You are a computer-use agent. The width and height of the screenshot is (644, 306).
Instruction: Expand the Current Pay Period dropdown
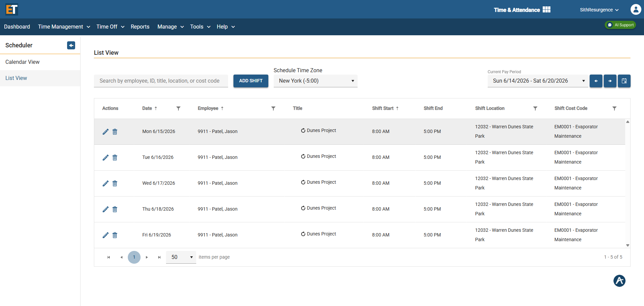538,81
